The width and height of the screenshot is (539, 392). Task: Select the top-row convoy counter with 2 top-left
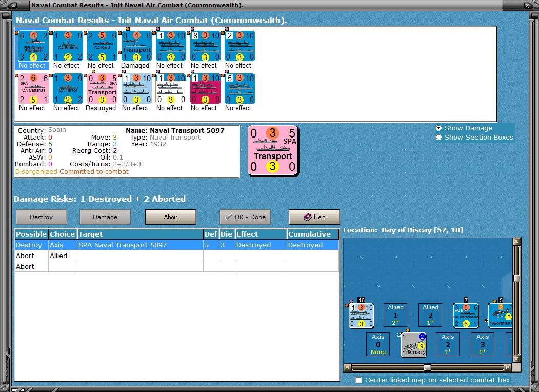[239, 46]
